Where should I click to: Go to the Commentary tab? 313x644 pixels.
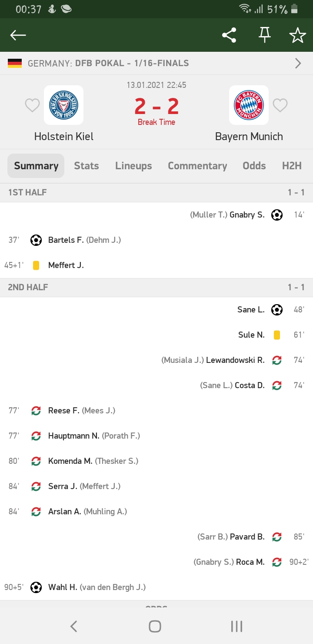tap(197, 166)
